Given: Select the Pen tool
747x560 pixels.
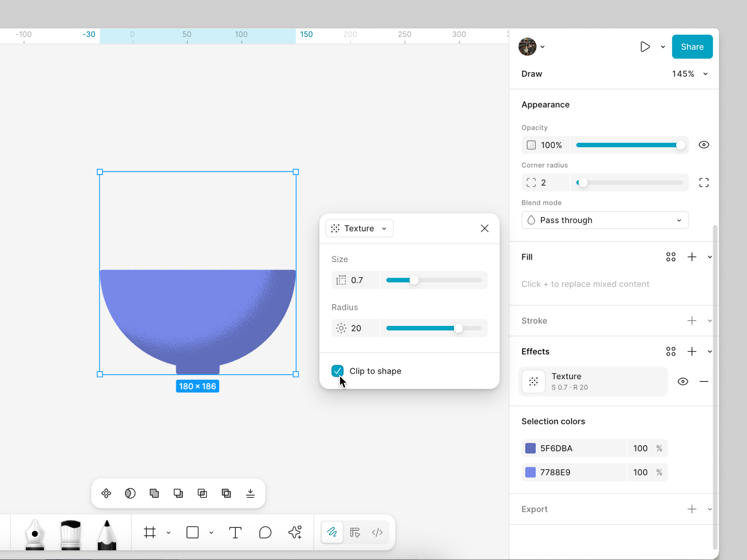Looking at the screenshot, I should 35,534.
